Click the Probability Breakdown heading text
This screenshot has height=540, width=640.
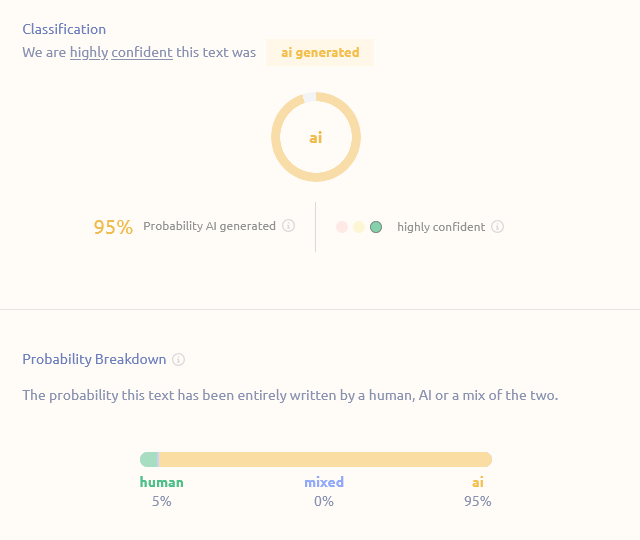[94, 359]
